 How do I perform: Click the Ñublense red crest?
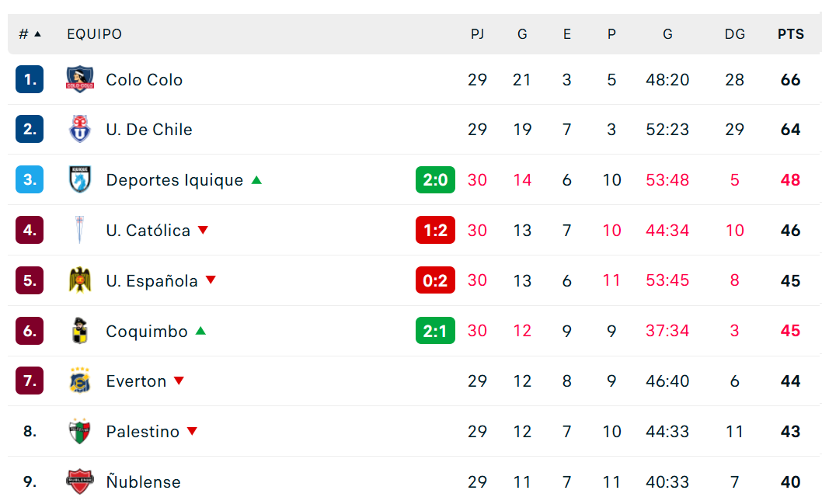(80, 481)
